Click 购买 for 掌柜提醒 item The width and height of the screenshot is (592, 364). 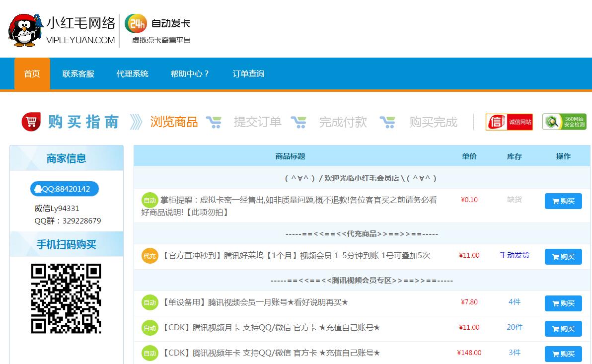(x=563, y=201)
